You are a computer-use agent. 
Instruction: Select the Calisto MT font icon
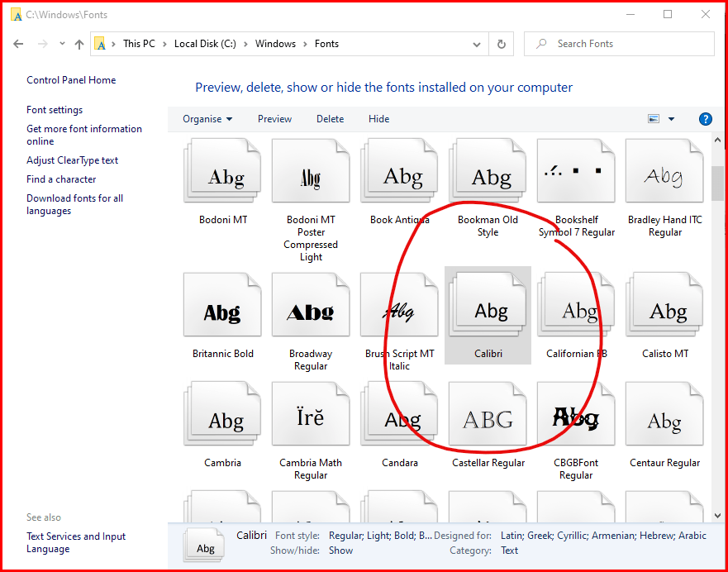[664, 304]
